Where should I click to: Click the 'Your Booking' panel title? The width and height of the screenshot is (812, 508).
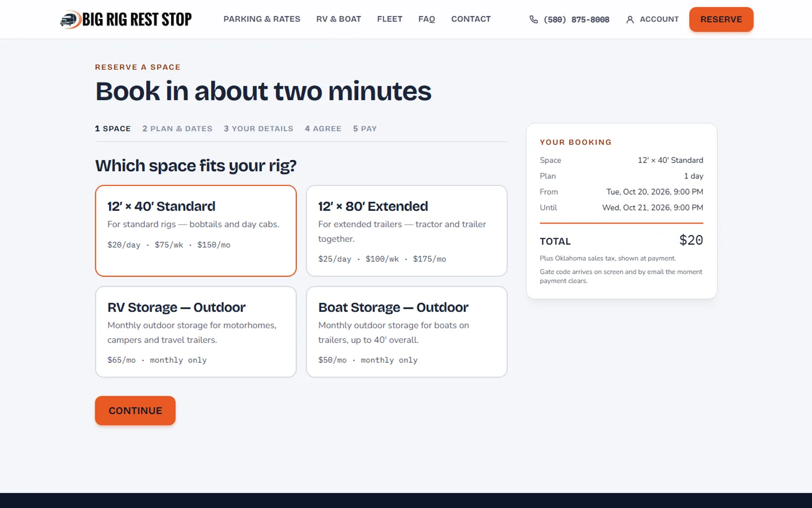[x=576, y=142]
